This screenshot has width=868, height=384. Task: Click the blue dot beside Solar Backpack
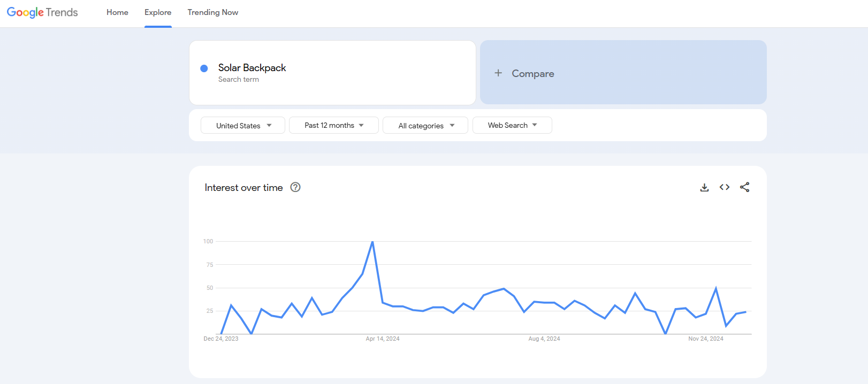pyautogui.click(x=204, y=68)
